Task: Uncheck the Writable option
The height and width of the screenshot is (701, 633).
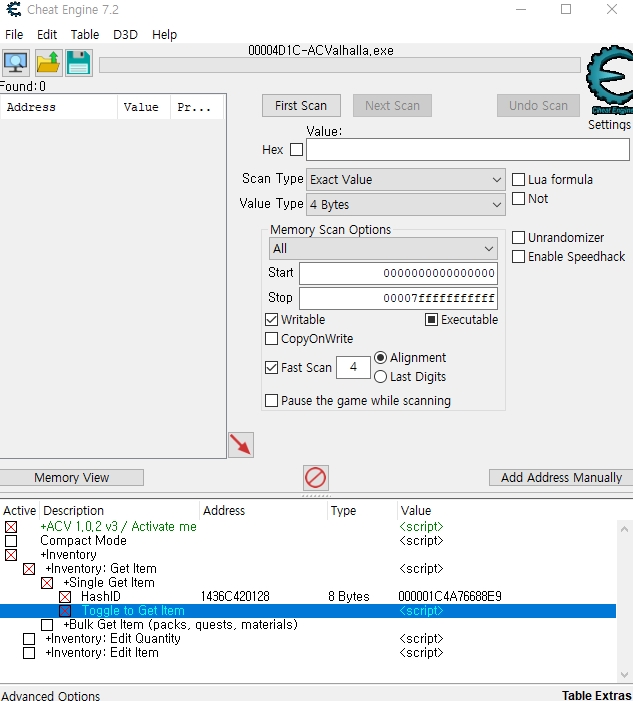Action: tap(271, 320)
